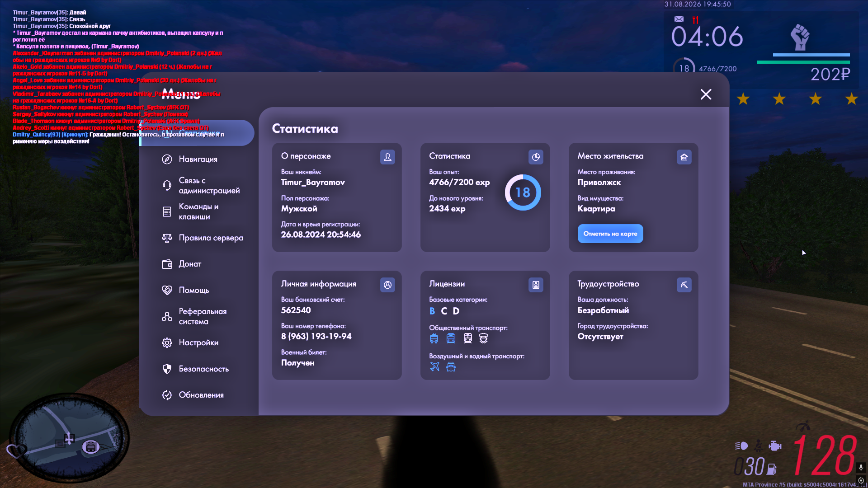Open the Навигация compass menu item
The width and height of the screenshot is (868, 488).
click(190, 159)
